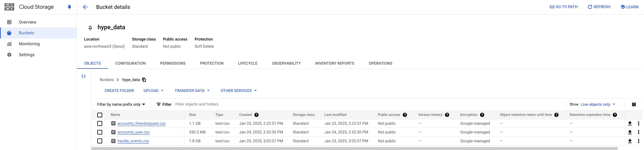The width and height of the screenshot is (644, 150).
Task: Open the hackle_events.csv file link
Action: click(133, 141)
